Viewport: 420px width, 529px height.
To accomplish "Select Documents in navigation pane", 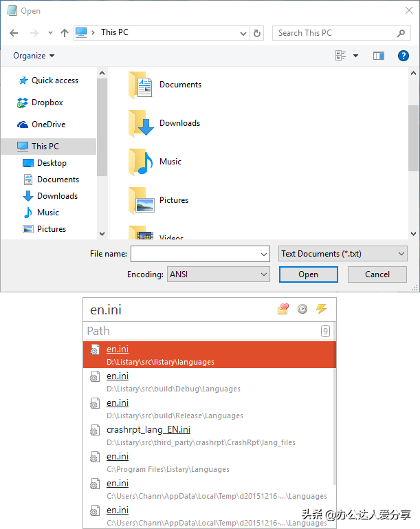I will click(x=51, y=180).
